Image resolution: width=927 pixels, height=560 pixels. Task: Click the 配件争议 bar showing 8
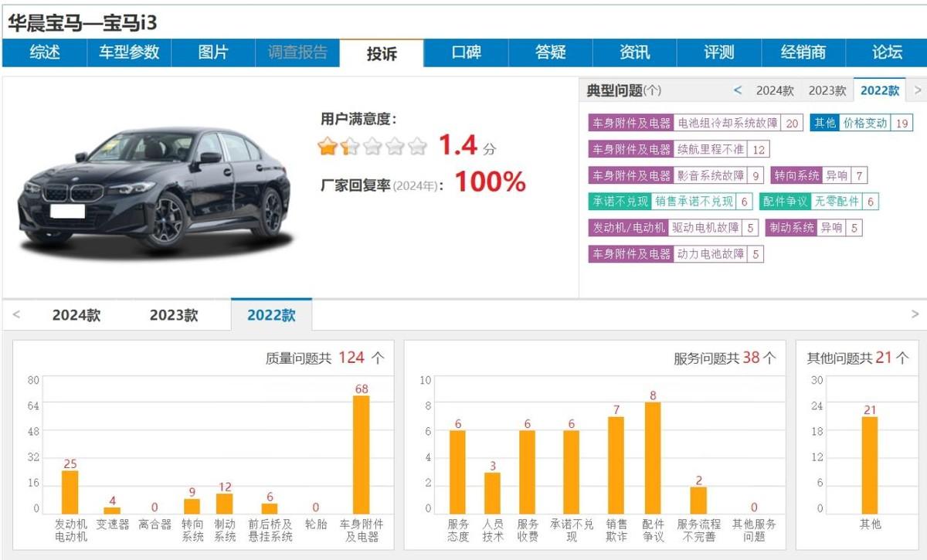point(653,458)
